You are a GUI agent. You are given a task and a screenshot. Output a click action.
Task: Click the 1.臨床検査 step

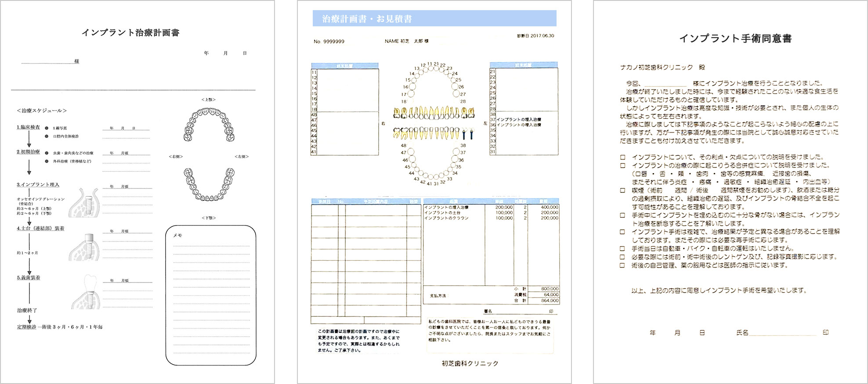coord(28,127)
